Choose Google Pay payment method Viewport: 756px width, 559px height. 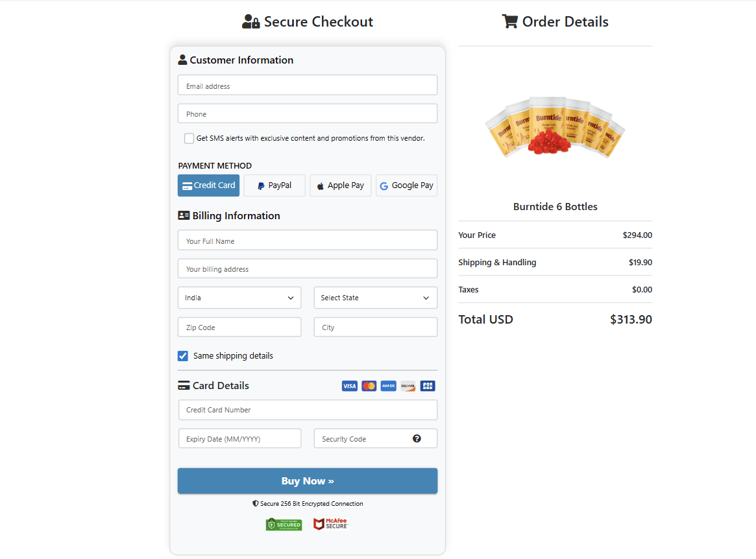[x=406, y=185]
